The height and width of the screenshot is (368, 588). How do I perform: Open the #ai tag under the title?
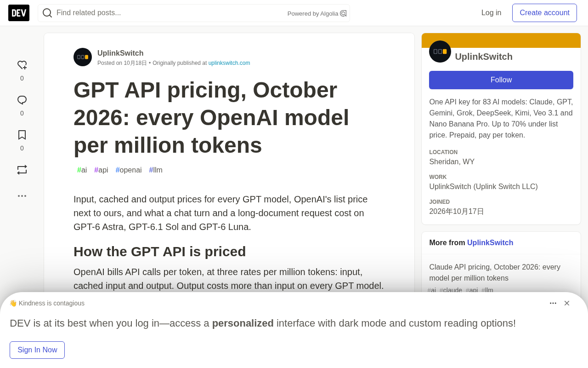[82, 170]
